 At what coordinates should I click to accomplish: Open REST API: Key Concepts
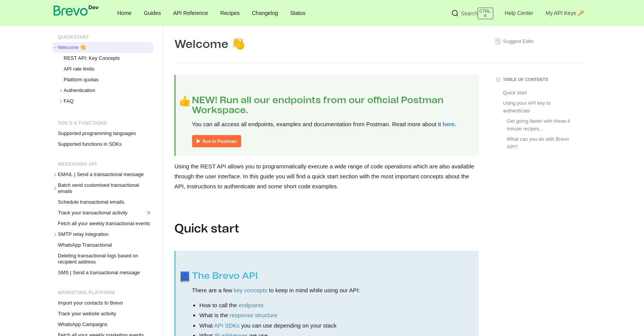pos(92,58)
